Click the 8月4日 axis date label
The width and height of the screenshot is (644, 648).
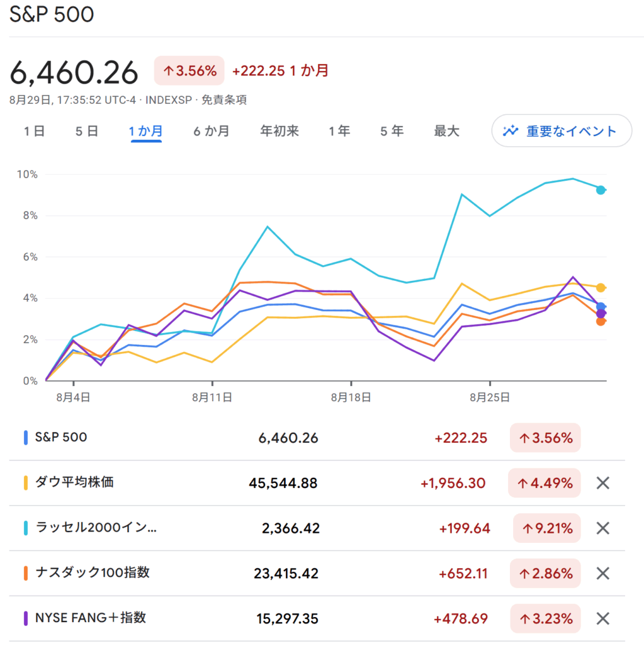click(73, 397)
